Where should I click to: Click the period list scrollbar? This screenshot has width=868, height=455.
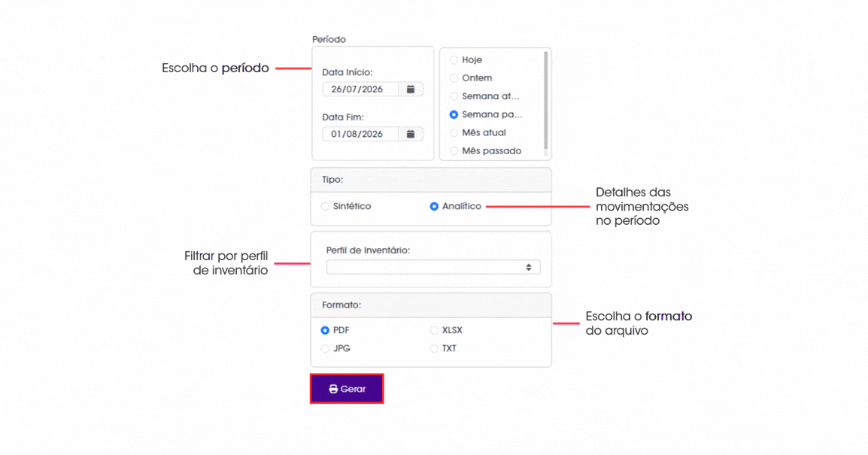[546, 102]
